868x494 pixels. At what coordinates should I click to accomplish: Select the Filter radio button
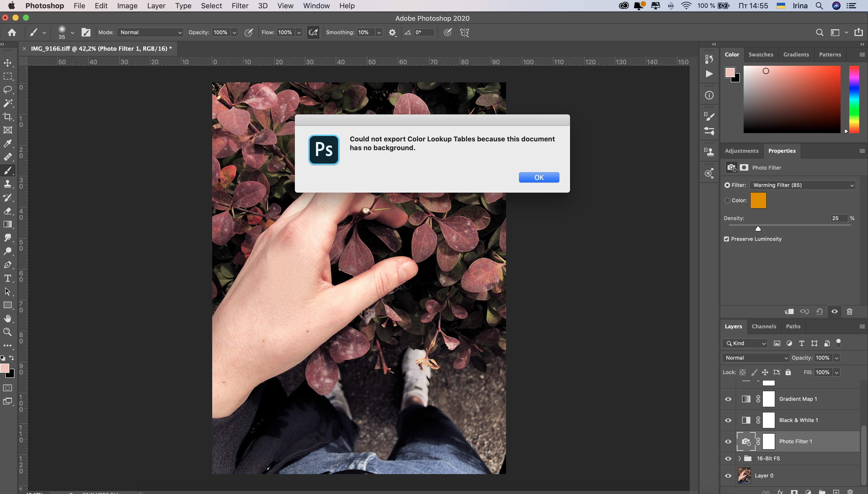pos(727,185)
